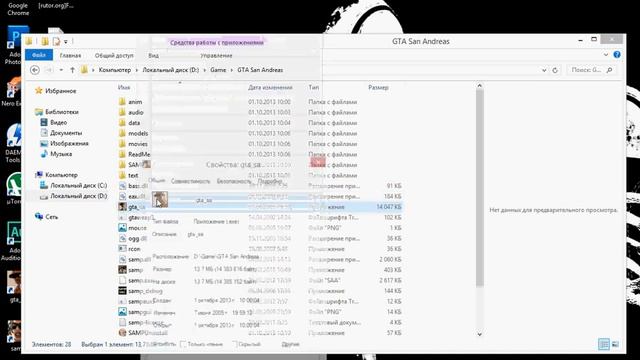Launch Adobe Audition desktop shortcut

click(13, 241)
